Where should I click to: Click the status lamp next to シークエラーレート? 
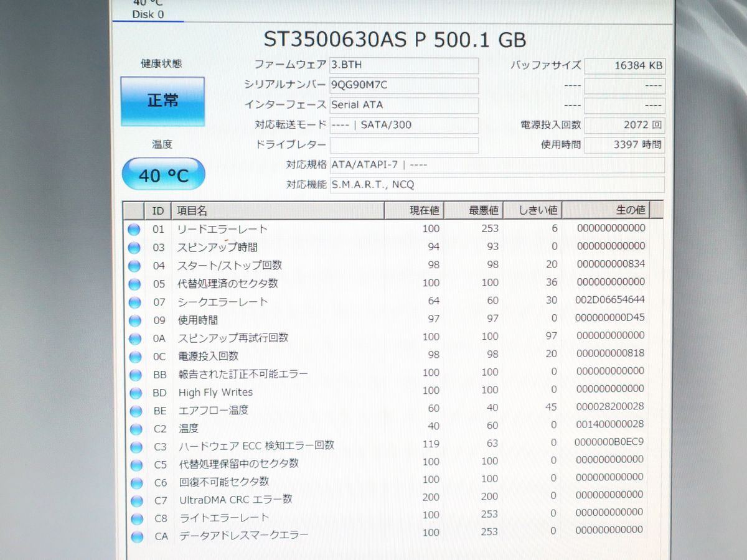coord(134,302)
